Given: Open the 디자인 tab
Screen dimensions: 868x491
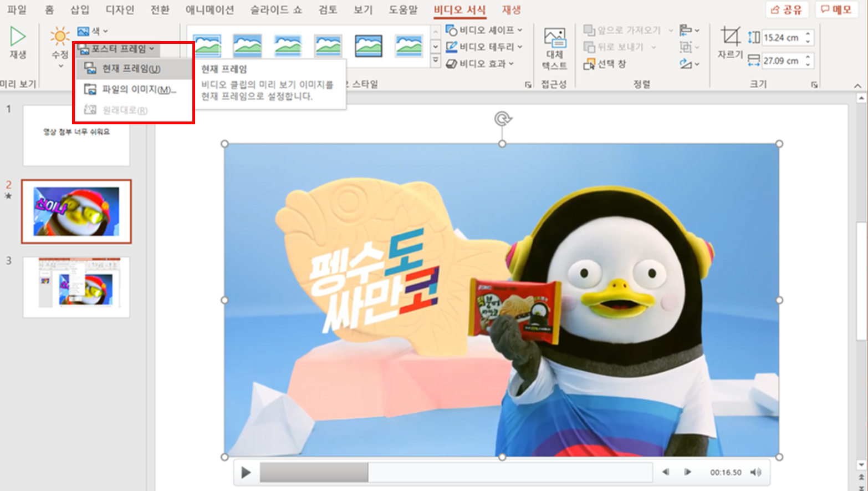Looking at the screenshot, I should tap(120, 9).
